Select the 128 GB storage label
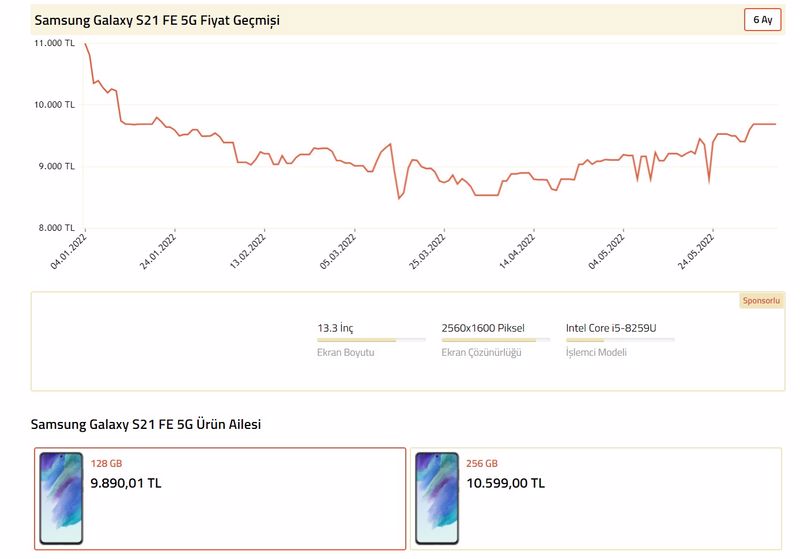Screen dimensions: 800x559 [x=106, y=464]
